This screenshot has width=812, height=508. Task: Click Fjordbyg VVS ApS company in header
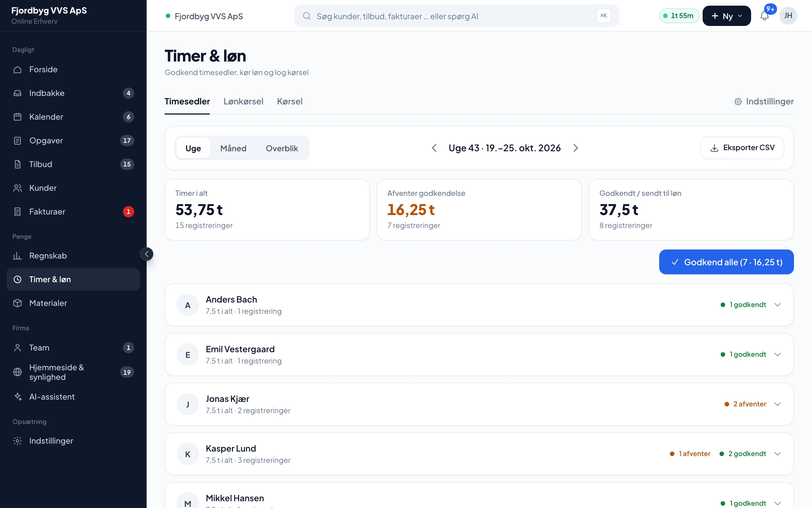click(x=204, y=16)
